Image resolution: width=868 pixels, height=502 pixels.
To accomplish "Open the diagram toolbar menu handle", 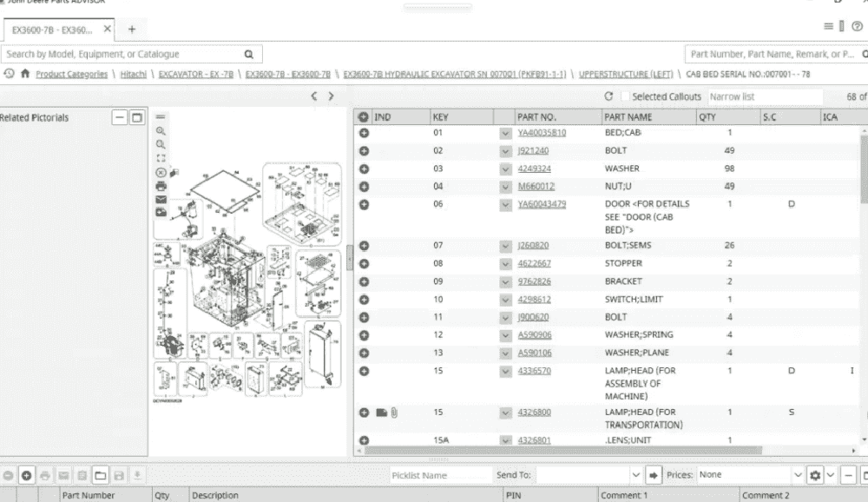I will coord(161,117).
